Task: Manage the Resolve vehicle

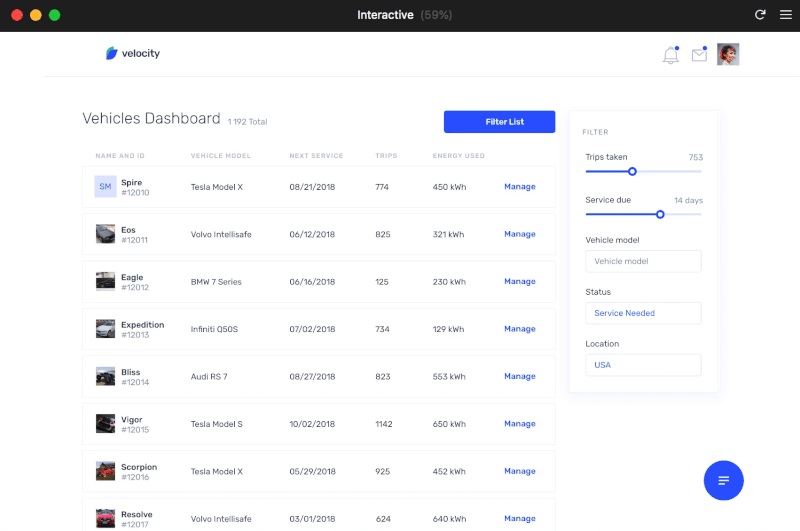Action: (519, 519)
